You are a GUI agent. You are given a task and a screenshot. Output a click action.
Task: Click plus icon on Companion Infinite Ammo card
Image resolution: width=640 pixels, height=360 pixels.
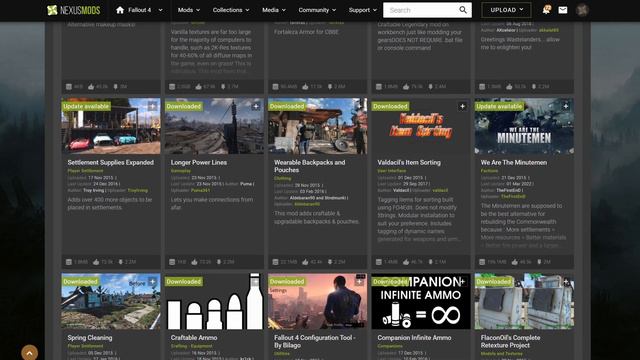pos(462,282)
